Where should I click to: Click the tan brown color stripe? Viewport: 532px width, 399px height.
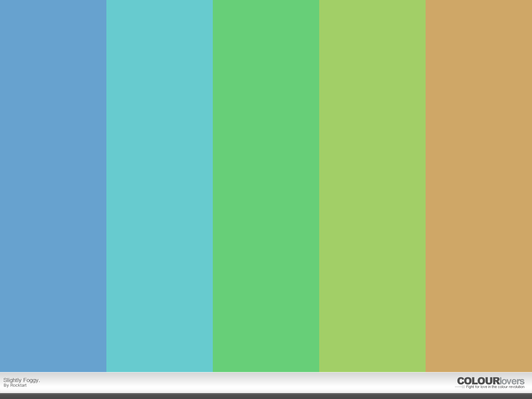(479, 186)
